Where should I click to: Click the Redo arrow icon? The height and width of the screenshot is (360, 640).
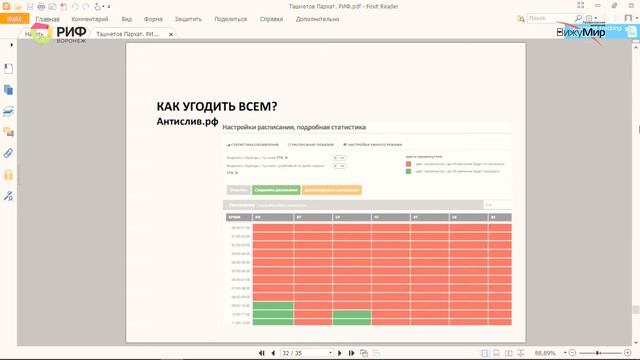click(86, 7)
